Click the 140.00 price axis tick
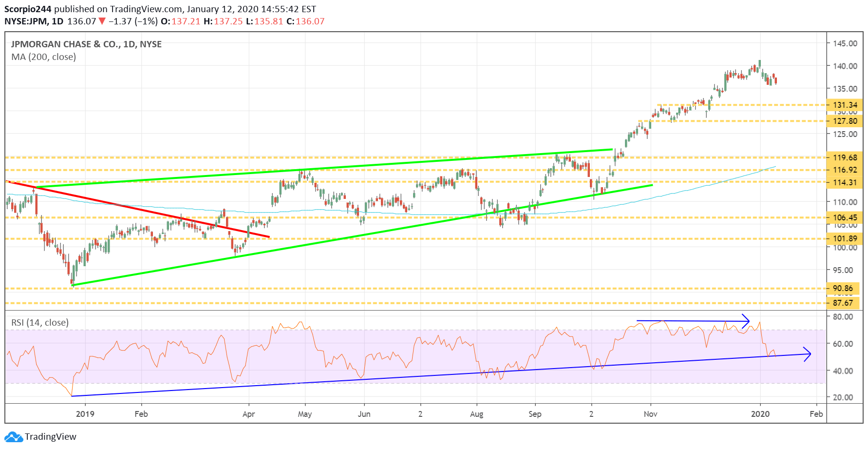The image size is (868, 450). (x=845, y=66)
